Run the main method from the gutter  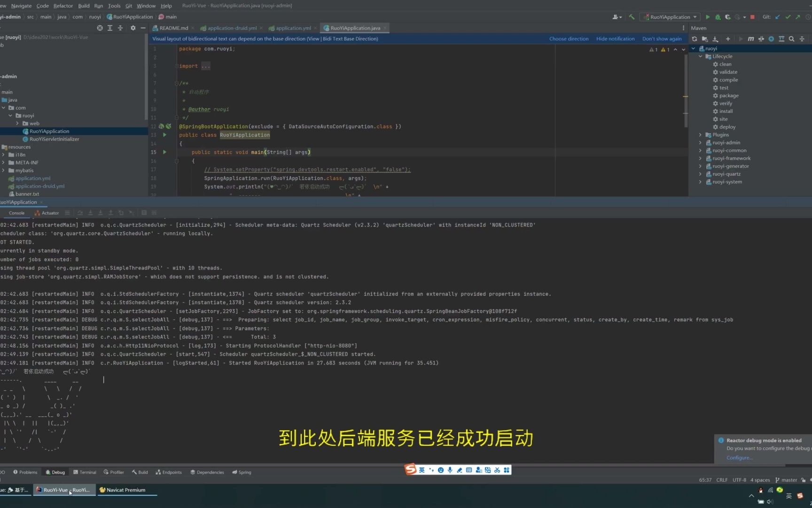tap(164, 152)
